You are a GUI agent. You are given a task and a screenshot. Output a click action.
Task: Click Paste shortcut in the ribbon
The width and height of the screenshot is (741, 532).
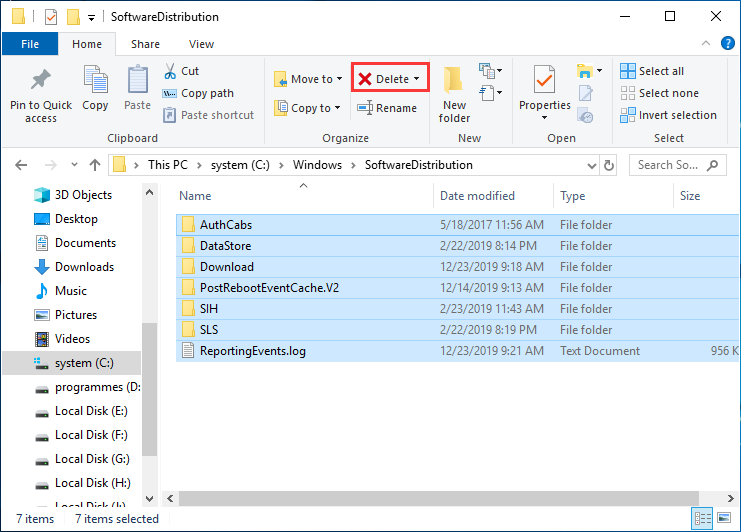point(208,115)
